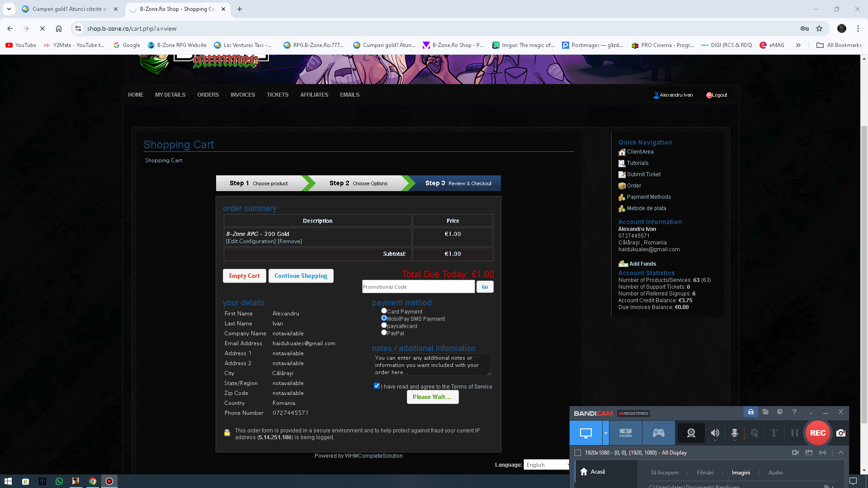Go to browser home page icon

coord(59,28)
